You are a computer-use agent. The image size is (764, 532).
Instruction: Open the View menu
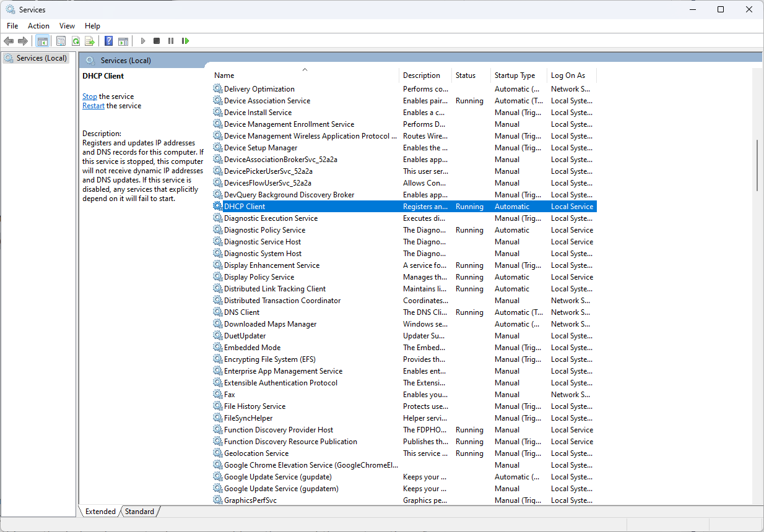67,25
